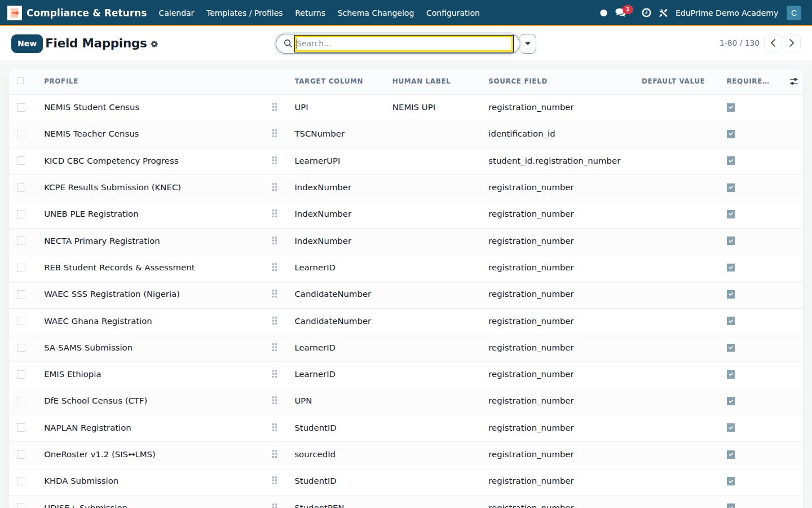The height and width of the screenshot is (508, 812).
Task: Toggle Required checkbox for KHDA Submission
Action: (x=731, y=481)
